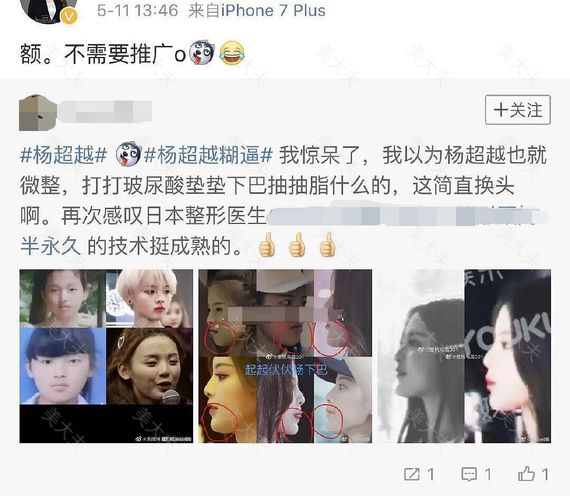Click the first thumbs-up emoji in post
The height and width of the screenshot is (496, 570).
tap(266, 245)
